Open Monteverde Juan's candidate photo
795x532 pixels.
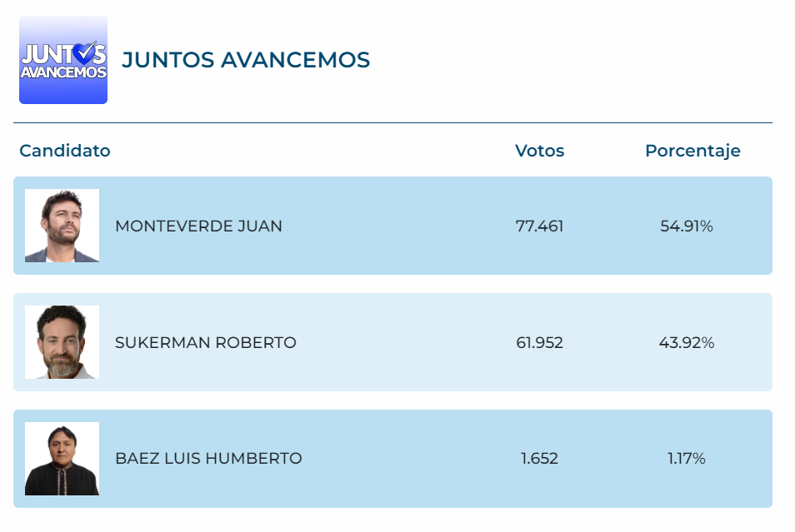click(62, 226)
